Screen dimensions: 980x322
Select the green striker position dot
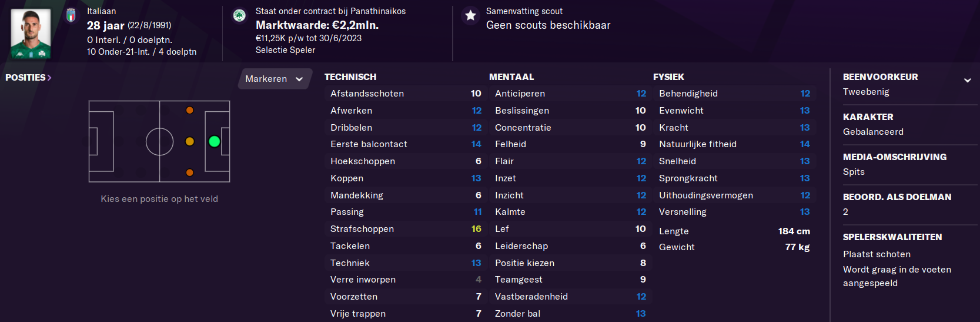pos(214,141)
